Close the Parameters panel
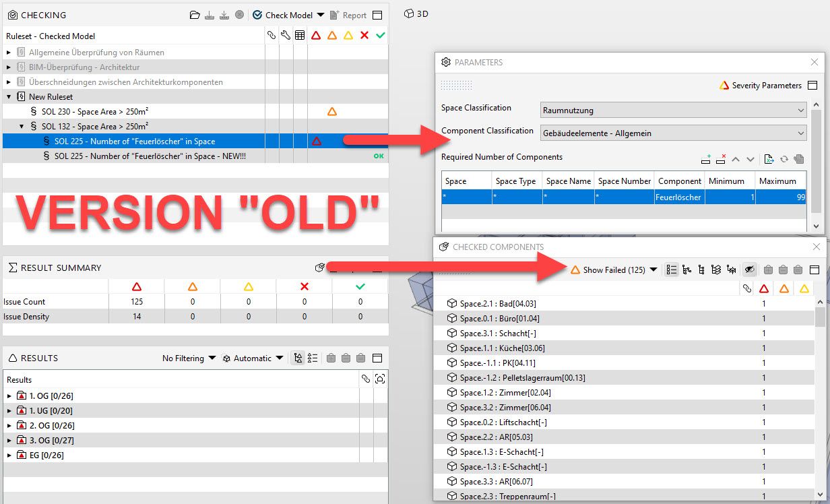The width and height of the screenshot is (830, 504). point(815,62)
